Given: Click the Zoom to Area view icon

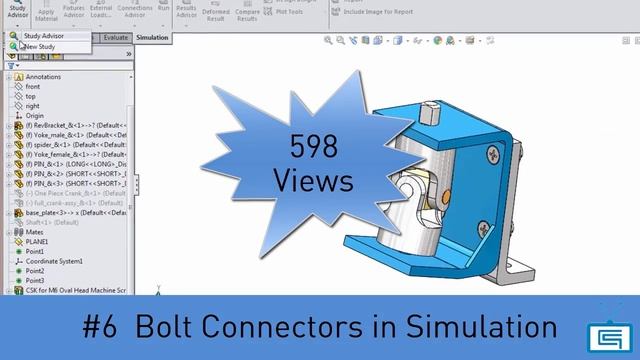Looking at the screenshot, I should 340,40.
